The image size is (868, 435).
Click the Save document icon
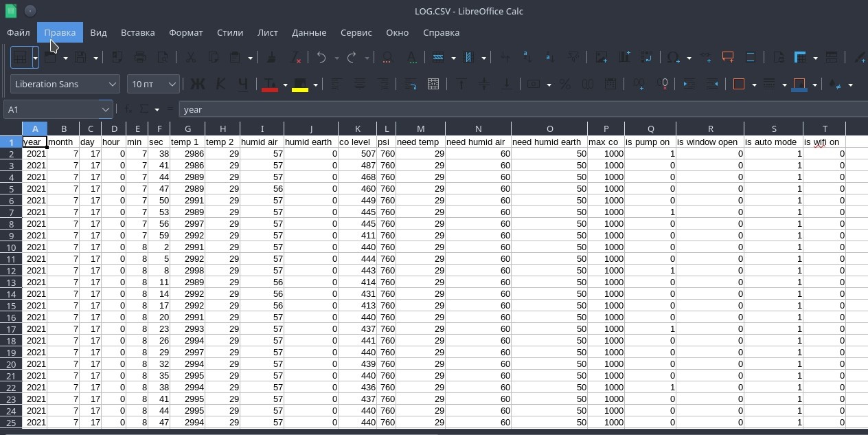pyautogui.click(x=80, y=58)
